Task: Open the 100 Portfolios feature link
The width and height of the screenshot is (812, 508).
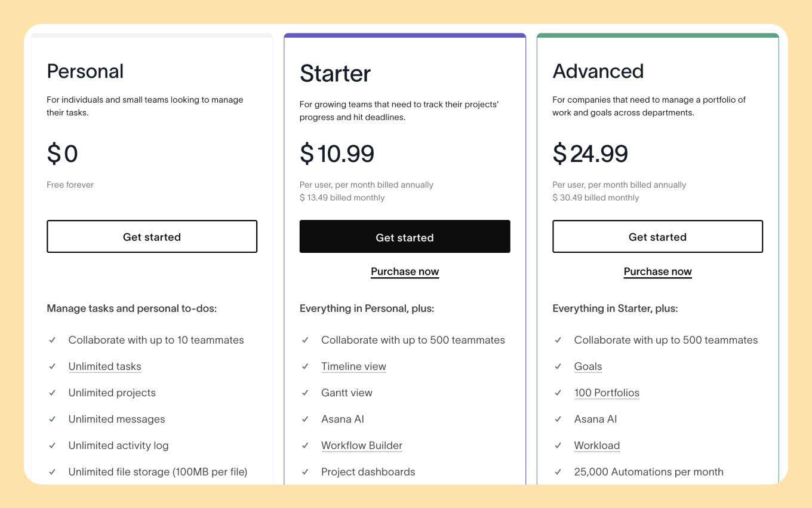Action: (x=607, y=393)
